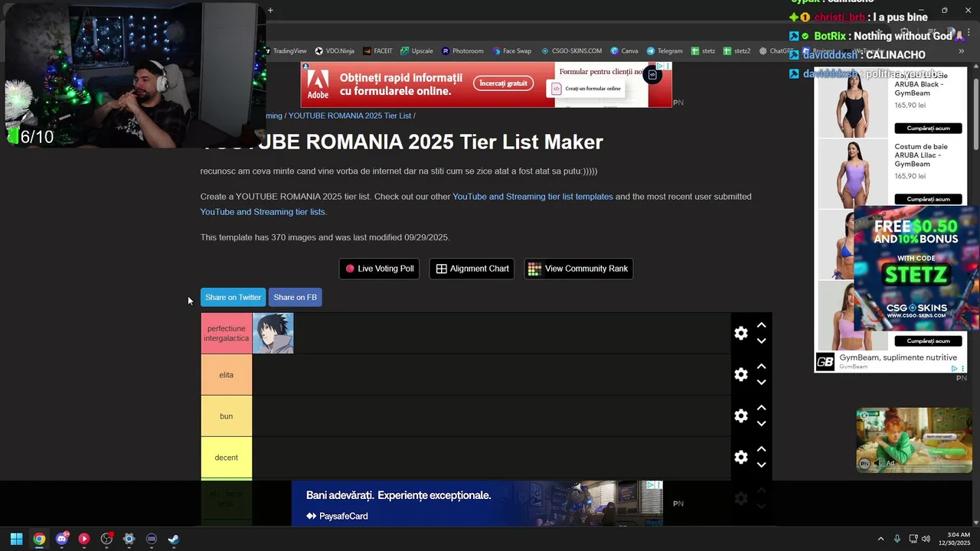The height and width of the screenshot is (551, 980).
Task: Open the CSGO-SKINS.COM bookmark
Action: [x=571, y=51]
